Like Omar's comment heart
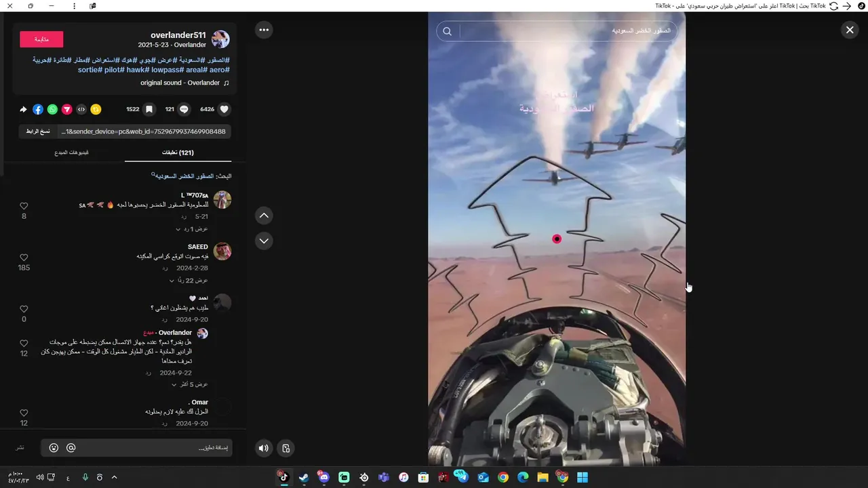 pos(24,413)
